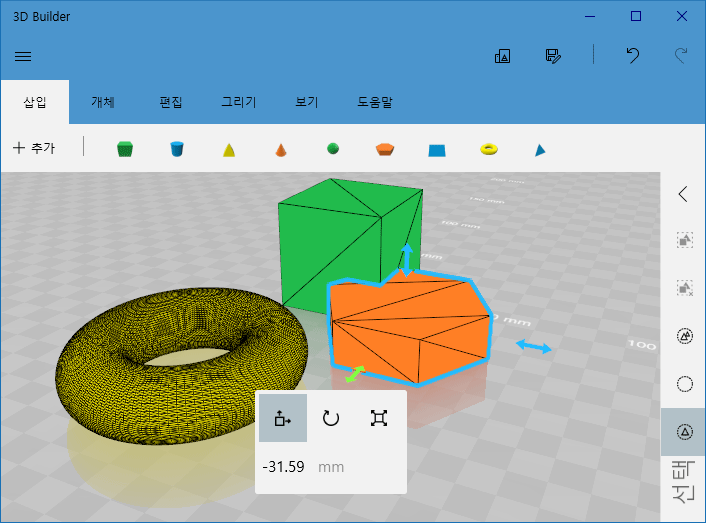Insert a blue wedge shape
This screenshot has width=706, height=523.
click(x=540, y=150)
